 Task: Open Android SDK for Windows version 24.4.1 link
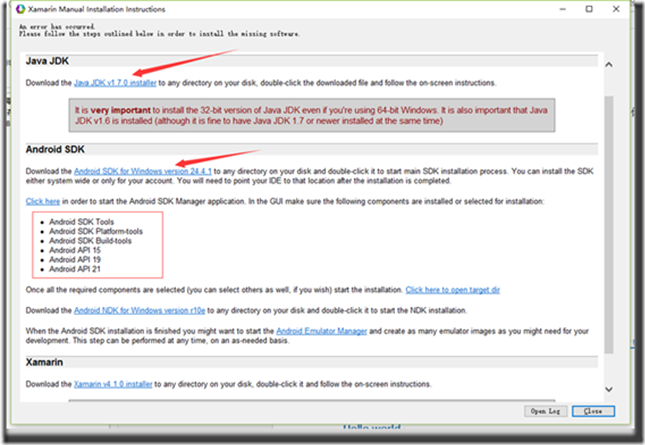[x=143, y=171]
